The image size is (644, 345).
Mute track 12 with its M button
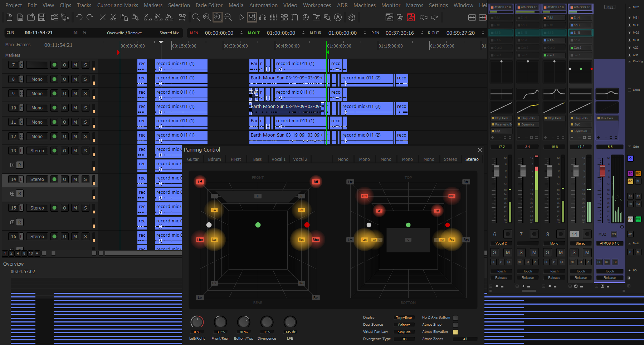(75, 136)
